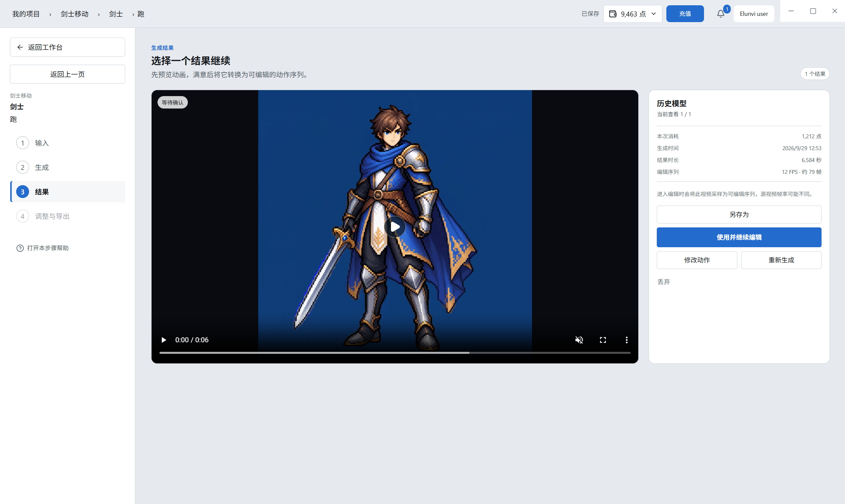Enter fullscreen with the fullscreen icon
The width and height of the screenshot is (845, 504).
pos(603,340)
